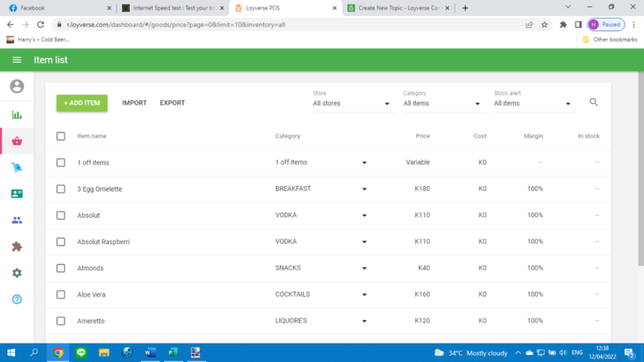Click the EXPORT button
The image size is (644, 362).
click(x=172, y=103)
